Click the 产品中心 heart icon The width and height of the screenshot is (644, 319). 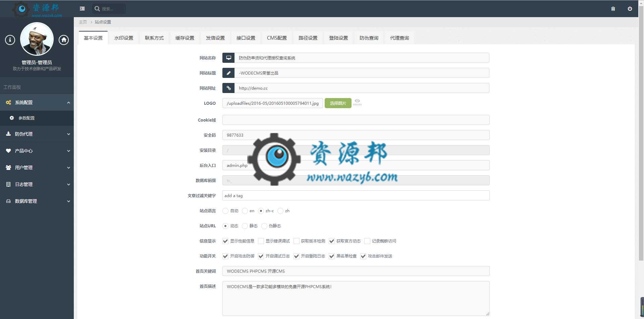pyautogui.click(x=8, y=151)
